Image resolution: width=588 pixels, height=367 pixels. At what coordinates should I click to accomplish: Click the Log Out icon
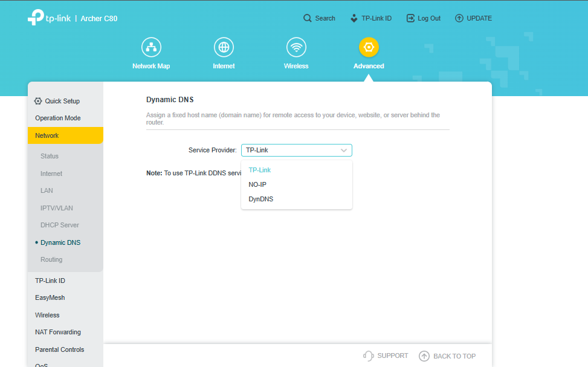tap(411, 18)
